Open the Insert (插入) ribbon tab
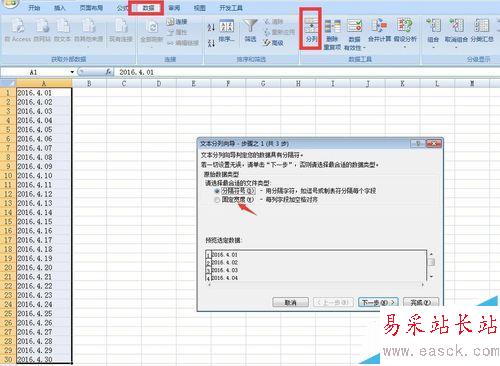500x366 pixels. (x=60, y=7)
